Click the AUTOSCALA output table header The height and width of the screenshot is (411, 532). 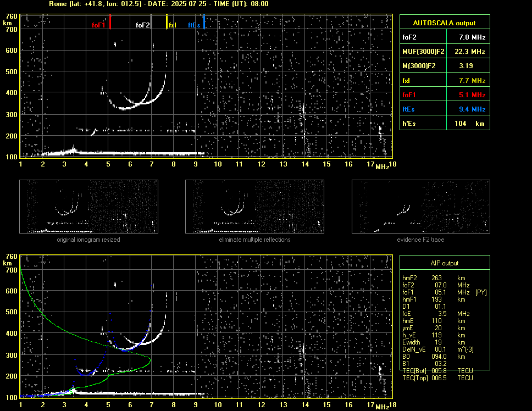point(445,23)
